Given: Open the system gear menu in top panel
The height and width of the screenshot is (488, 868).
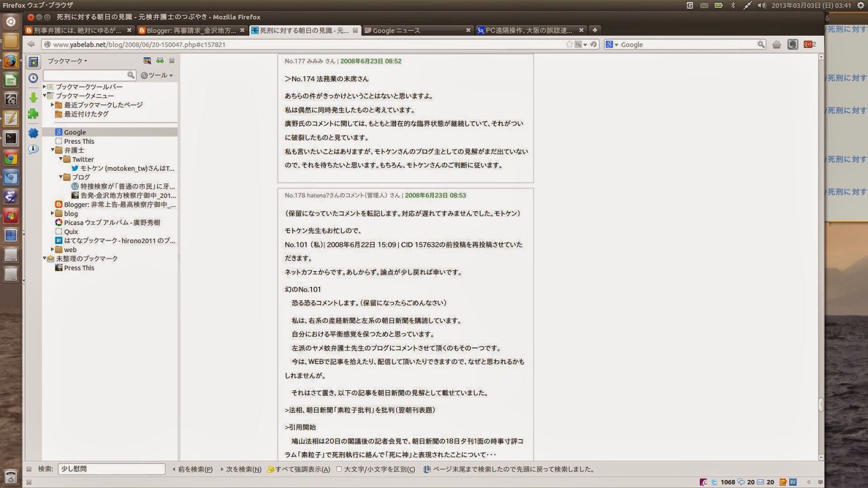Looking at the screenshot, I should click(x=860, y=5).
